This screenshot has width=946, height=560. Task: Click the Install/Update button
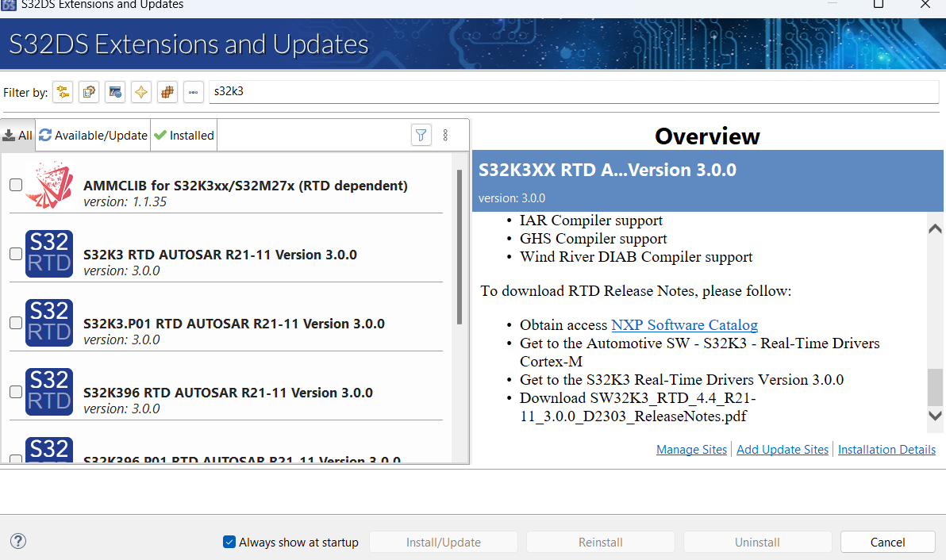(x=444, y=542)
